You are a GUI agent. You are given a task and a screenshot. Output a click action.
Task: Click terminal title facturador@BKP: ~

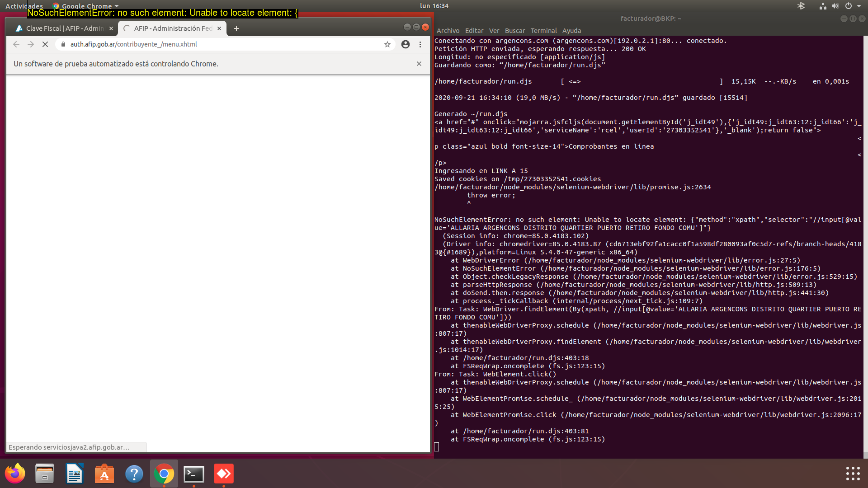651,19
